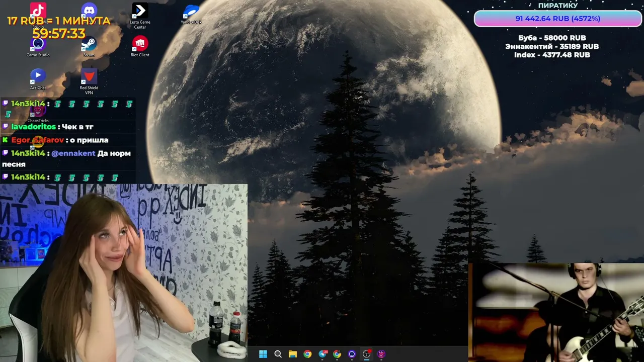Image resolution: width=644 pixels, height=362 pixels.
Task: Click the Steam desktop icon
Action: tap(89, 46)
